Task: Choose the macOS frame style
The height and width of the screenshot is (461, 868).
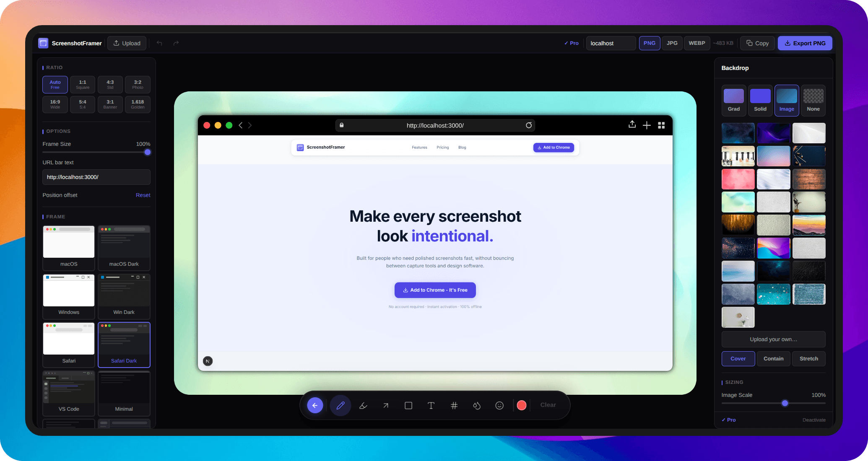Action: [x=69, y=248]
